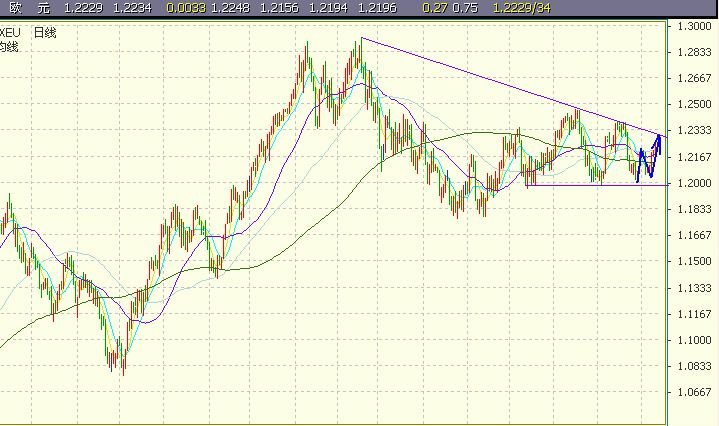Click the 1.2156 value in header
The height and width of the screenshot is (426, 719).
point(279,8)
